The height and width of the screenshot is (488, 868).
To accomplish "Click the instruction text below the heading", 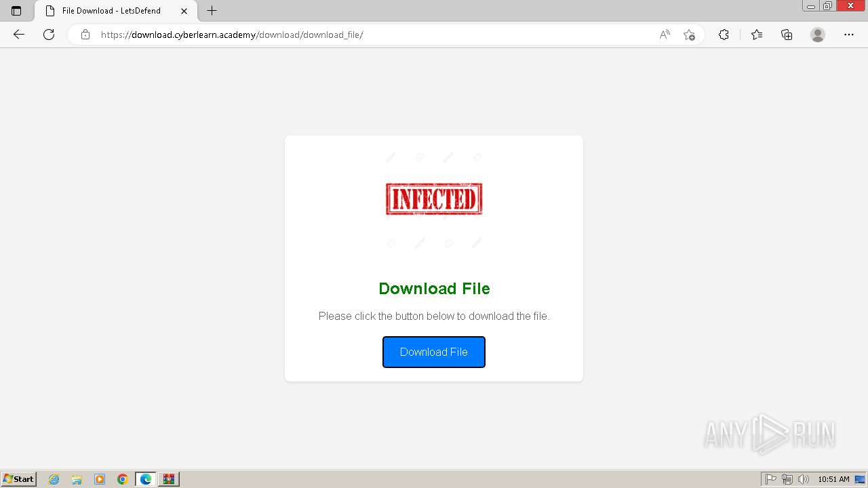I will (434, 316).
